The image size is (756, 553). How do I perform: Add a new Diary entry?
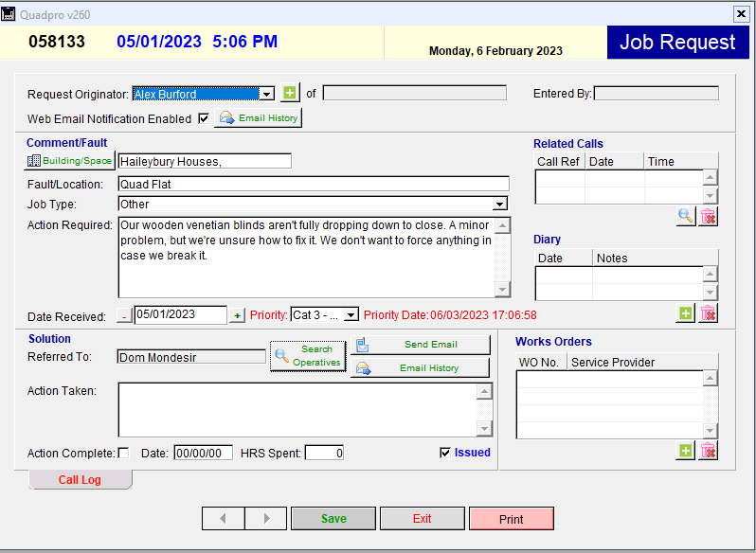click(x=686, y=313)
